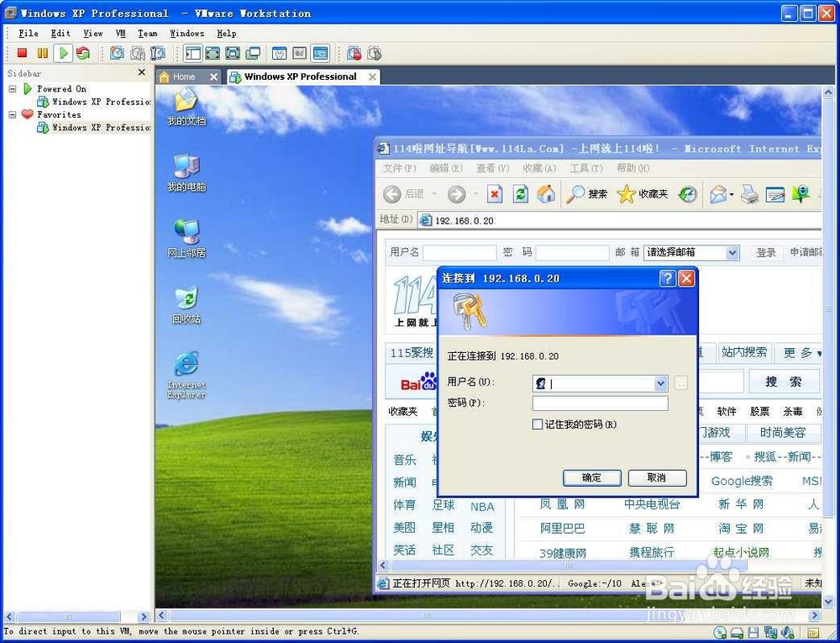The image size is (840, 643).
Task: Click the large 搜索 button beside Baidu box
Action: point(784,382)
